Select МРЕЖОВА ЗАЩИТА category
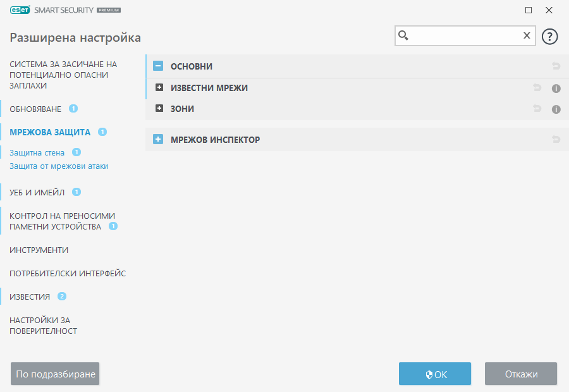 click(x=50, y=132)
